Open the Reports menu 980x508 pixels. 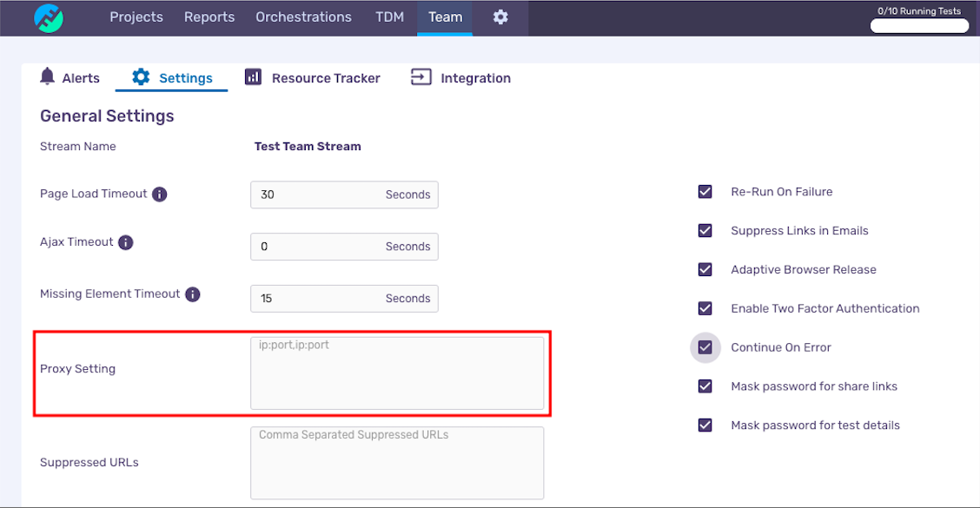coord(209,17)
